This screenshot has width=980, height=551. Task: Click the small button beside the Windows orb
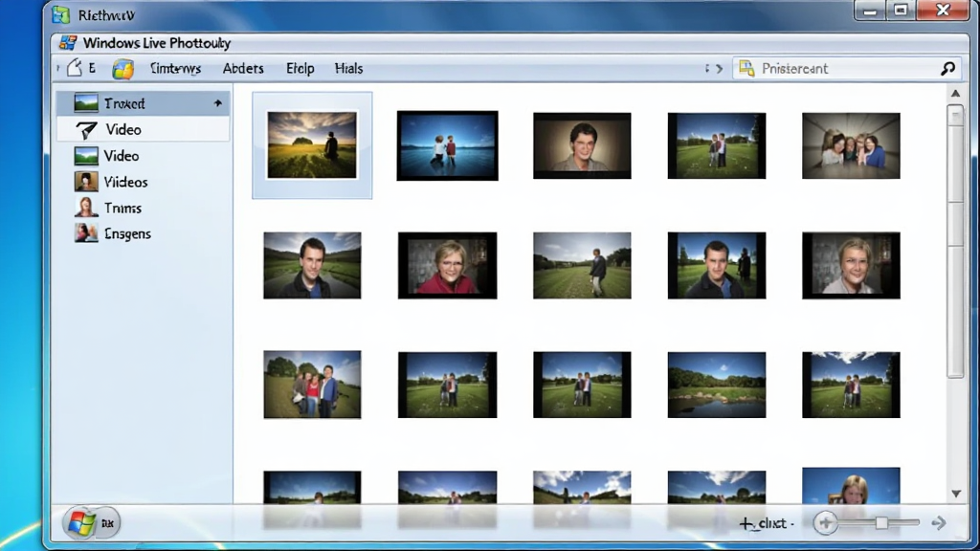[107, 523]
